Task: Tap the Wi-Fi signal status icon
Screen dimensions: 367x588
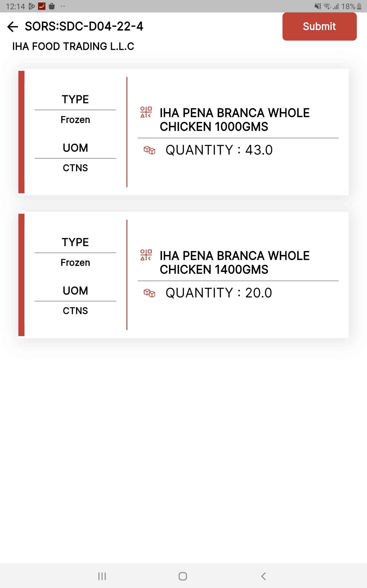Action: (x=327, y=6)
